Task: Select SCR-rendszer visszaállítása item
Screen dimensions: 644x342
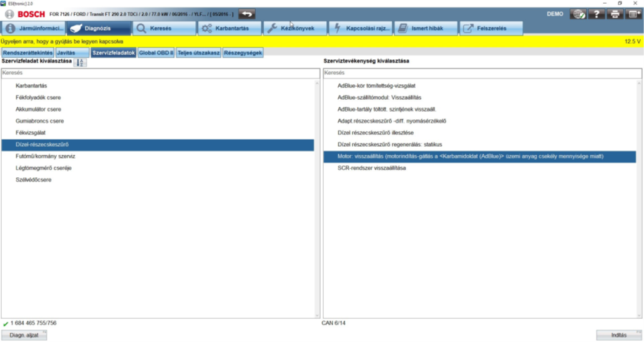Action: coord(371,169)
